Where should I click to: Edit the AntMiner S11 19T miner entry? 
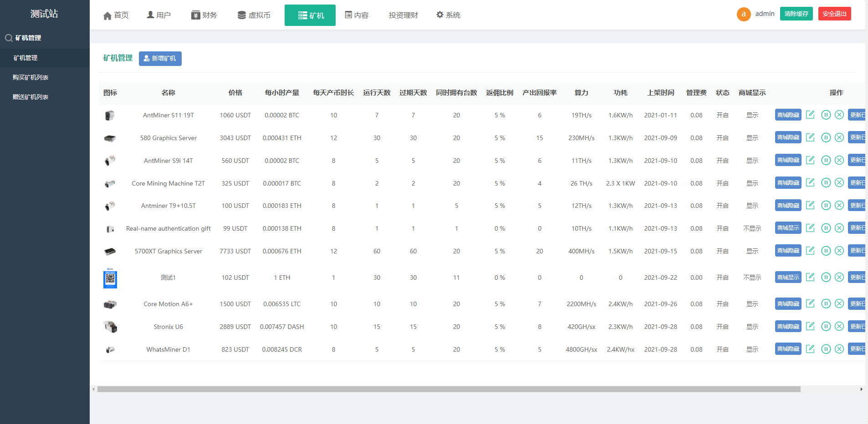coord(810,115)
